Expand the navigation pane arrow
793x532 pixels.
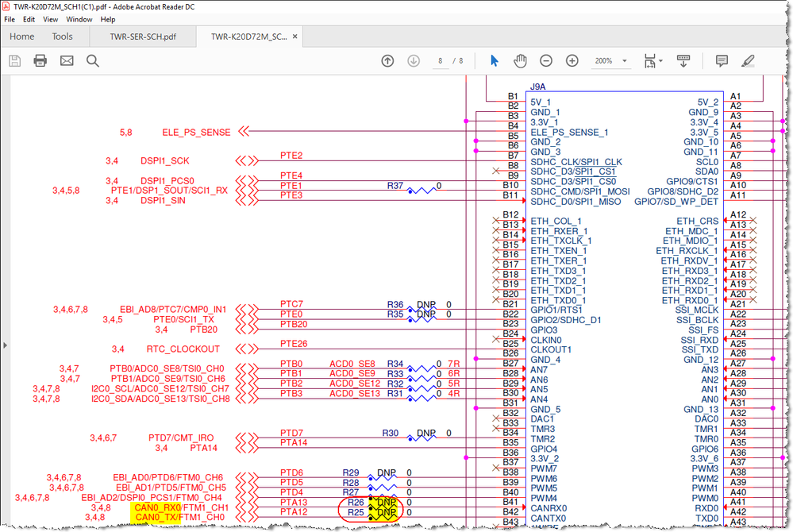tap(5, 345)
